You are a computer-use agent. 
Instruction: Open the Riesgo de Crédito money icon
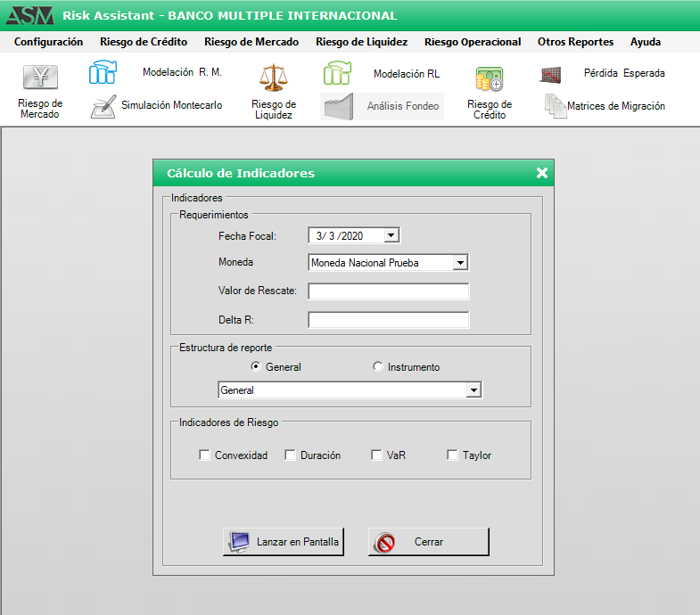click(x=489, y=79)
